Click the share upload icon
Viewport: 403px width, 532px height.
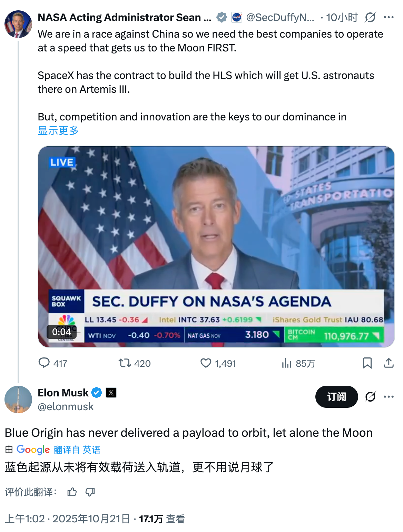(x=389, y=363)
